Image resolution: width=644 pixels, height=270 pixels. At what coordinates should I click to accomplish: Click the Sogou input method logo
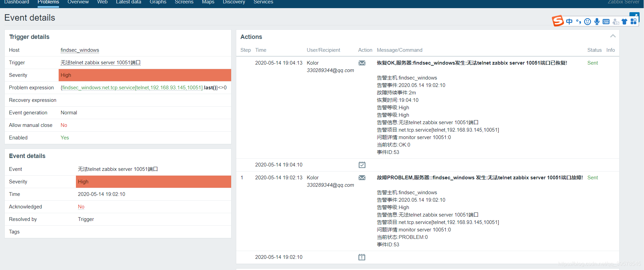point(558,21)
